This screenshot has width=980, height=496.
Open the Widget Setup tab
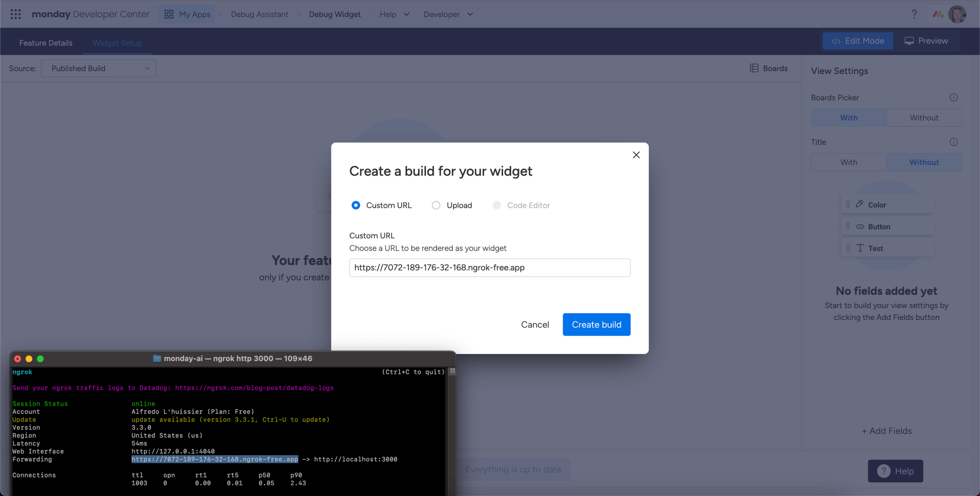click(x=117, y=43)
